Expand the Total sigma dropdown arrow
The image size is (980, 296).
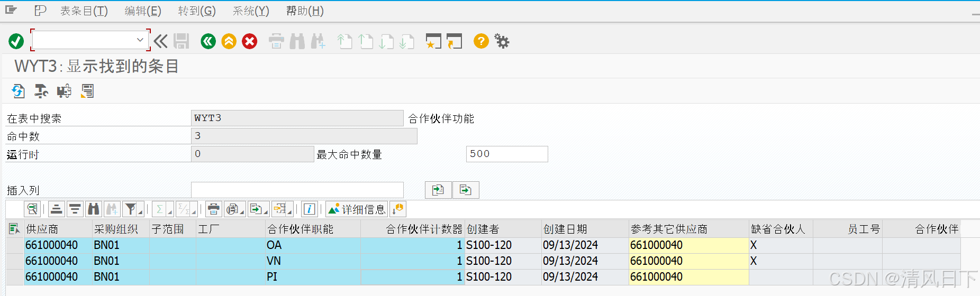pos(170,211)
